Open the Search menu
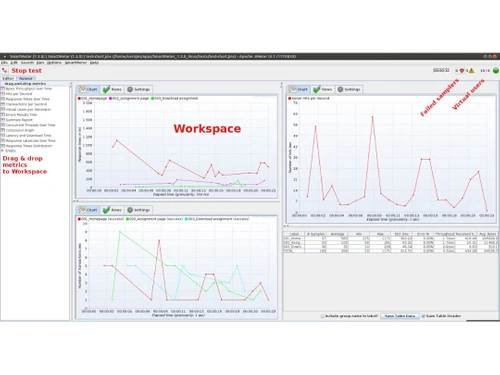 click(27, 63)
